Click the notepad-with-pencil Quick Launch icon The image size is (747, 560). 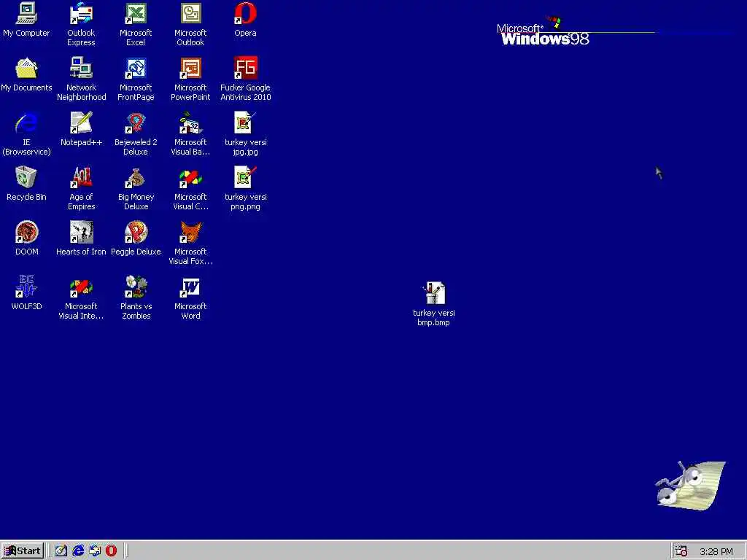[x=61, y=551]
